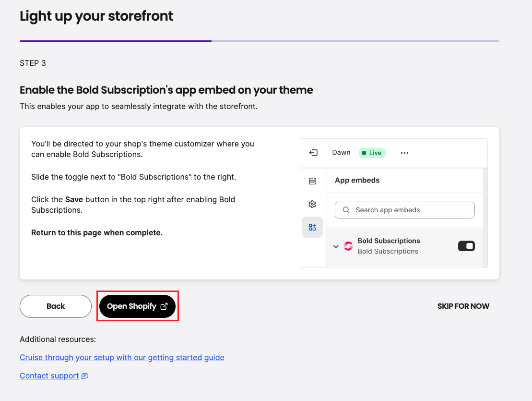Select the App embeds sidebar icon
The image size is (532, 401).
(312, 227)
